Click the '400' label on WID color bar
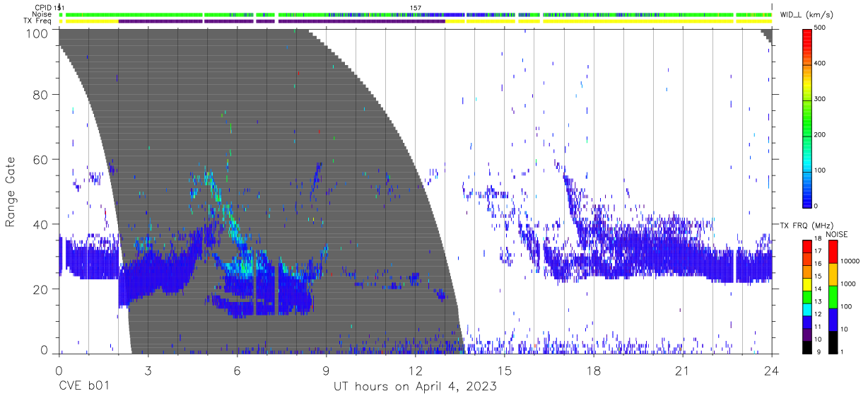 click(821, 63)
